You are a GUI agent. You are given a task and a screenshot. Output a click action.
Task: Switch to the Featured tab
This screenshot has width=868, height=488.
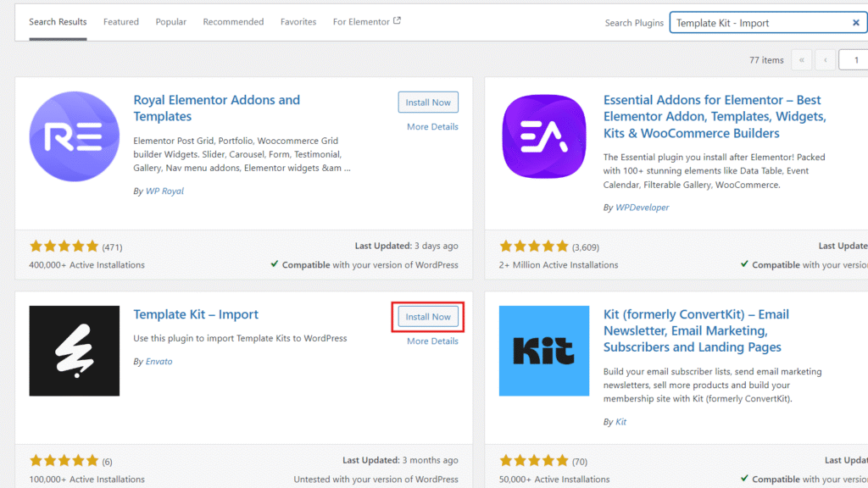click(x=121, y=22)
